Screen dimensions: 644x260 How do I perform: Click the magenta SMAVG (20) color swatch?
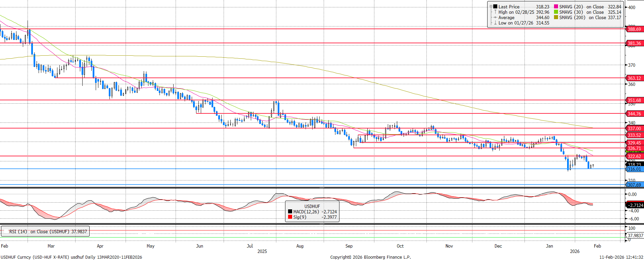coord(556,7)
